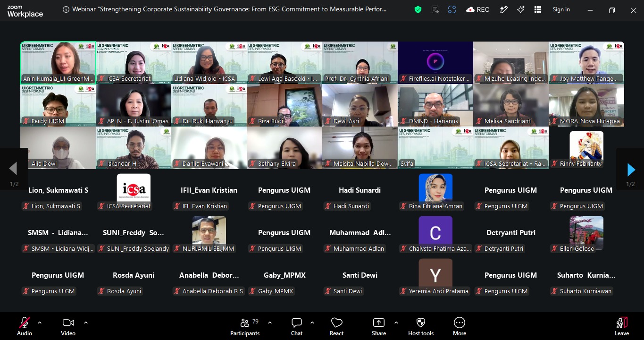Click muted mic icon on Riza Budi
Screen dimensions: 644x340
click(252, 121)
